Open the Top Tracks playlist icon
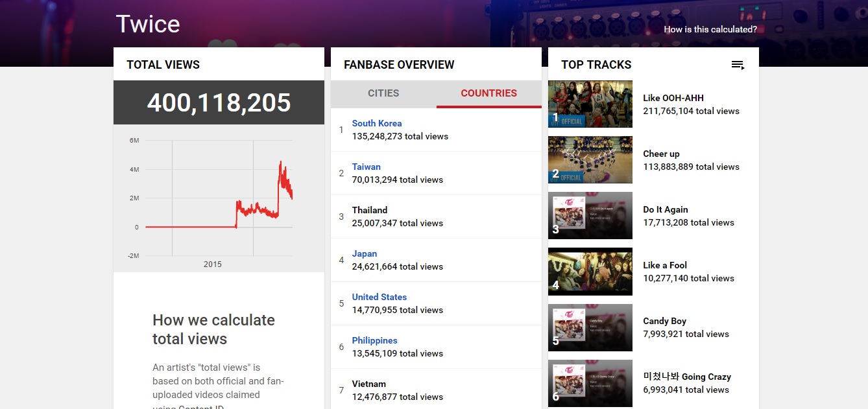The height and width of the screenshot is (409, 868). [738, 65]
